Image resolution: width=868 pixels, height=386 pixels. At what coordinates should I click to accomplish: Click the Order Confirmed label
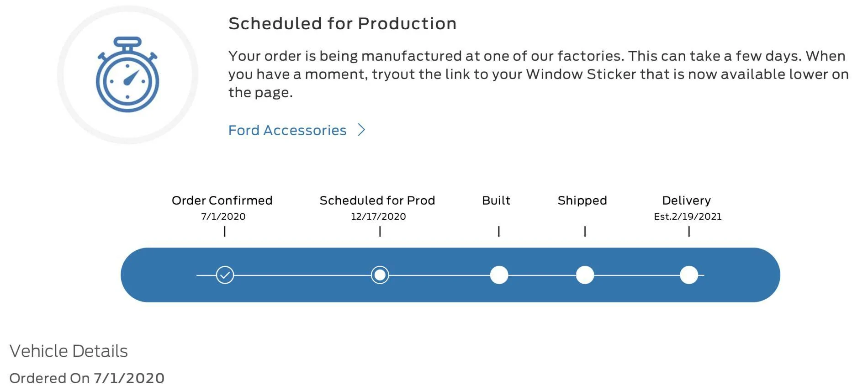pos(222,201)
